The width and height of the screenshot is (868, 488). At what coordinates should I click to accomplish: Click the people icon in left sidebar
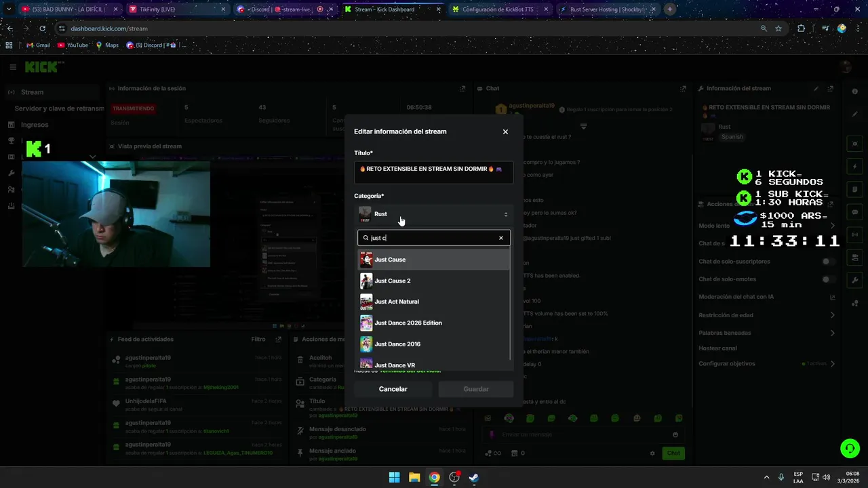pos(12,190)
